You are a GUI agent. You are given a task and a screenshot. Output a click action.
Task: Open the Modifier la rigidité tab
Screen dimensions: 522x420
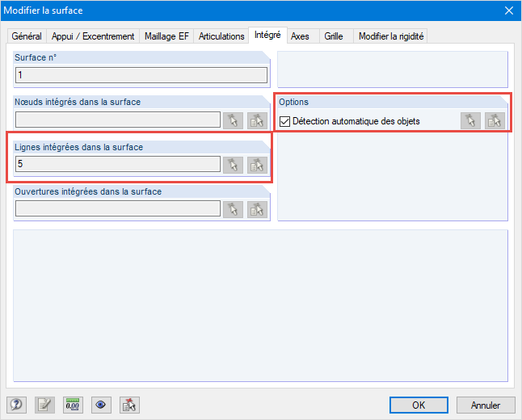coord(391,36)
